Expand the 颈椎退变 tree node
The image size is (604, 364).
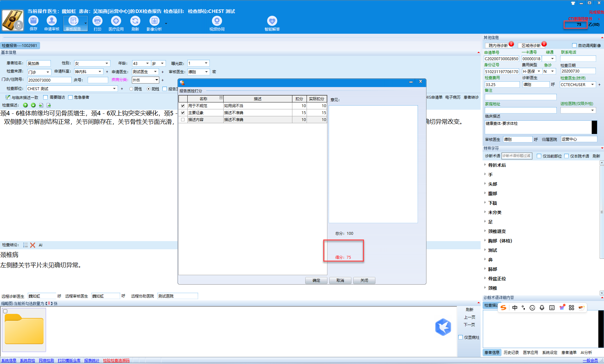[x=485, y=231]
